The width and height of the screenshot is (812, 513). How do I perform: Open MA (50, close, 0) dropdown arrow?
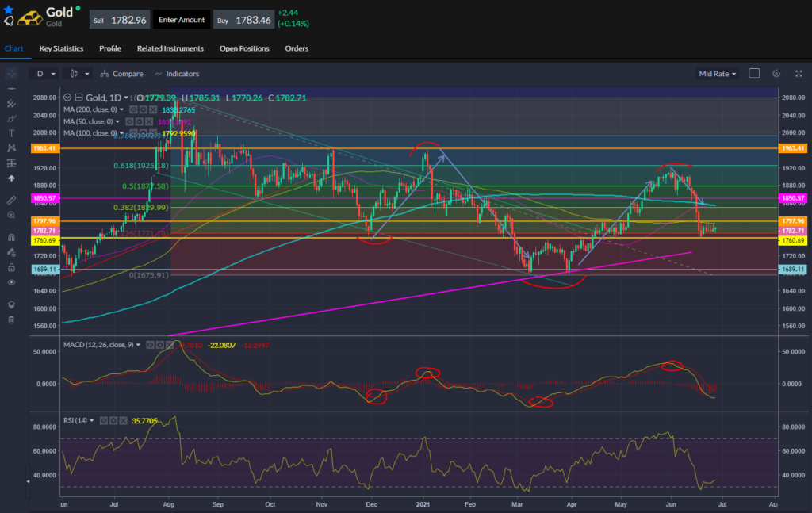[x=117, y=121]
